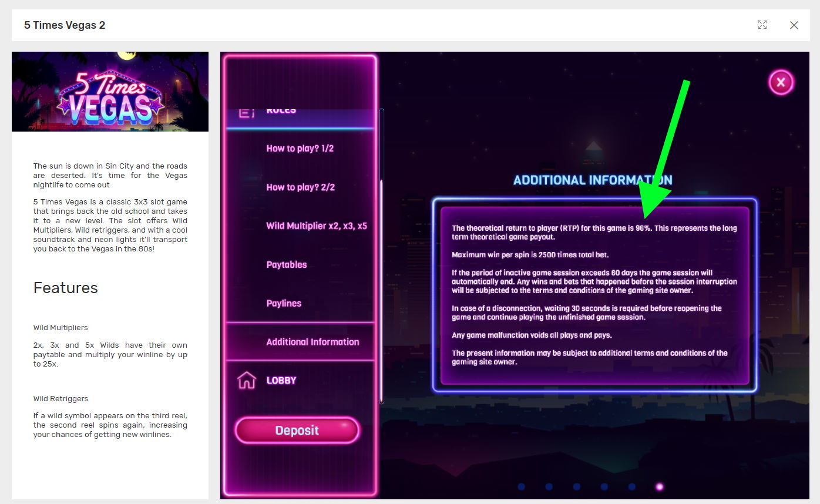The width and height of the screenshot is (820, 504).
Task: Click the Lobby home icon
Action: 246,381
